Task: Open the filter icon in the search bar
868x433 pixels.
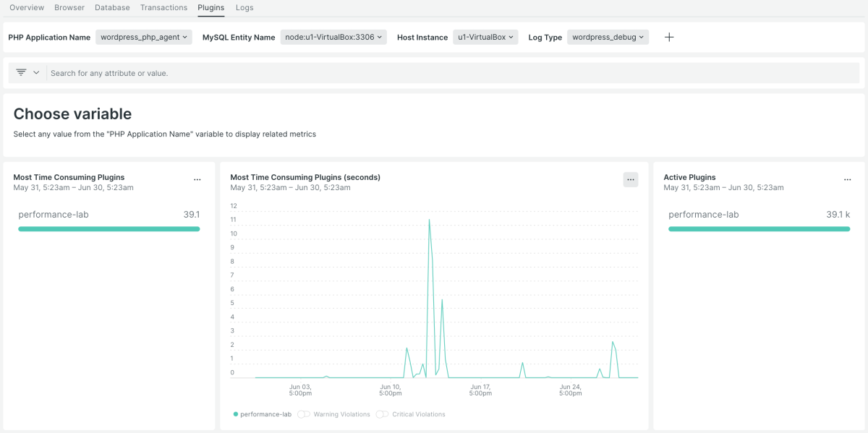Action: [21, 73]
